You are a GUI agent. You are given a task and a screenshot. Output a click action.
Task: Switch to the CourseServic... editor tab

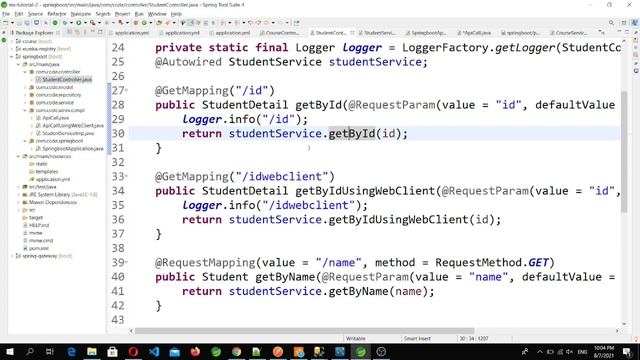pos(571,33)
